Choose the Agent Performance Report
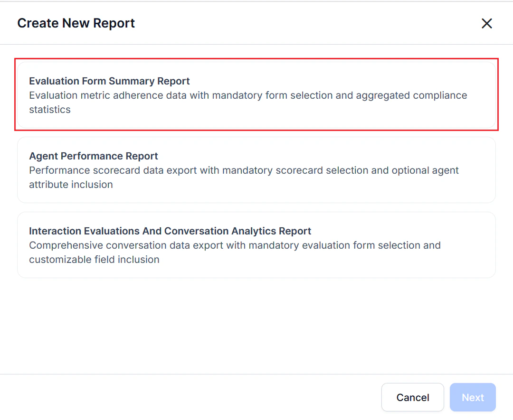This screenshot has height=420, width=513. (x=256, y=170)
